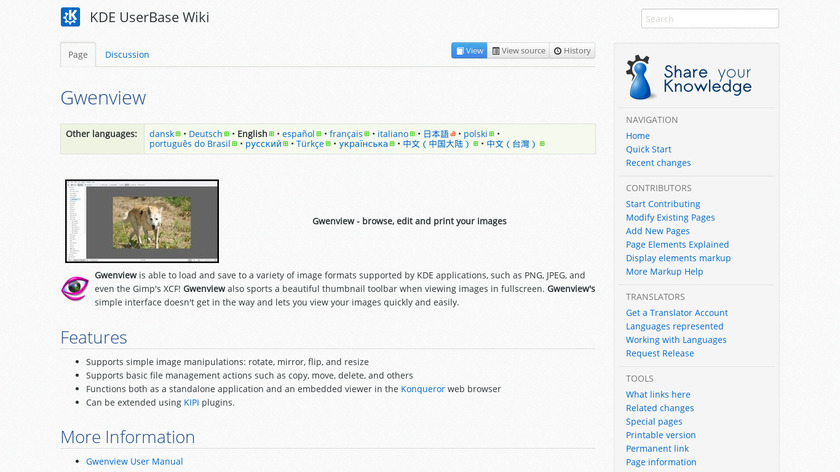Screen dimensions: 840x472
Task: Open Start Contributing link
Action: point(663,204)
